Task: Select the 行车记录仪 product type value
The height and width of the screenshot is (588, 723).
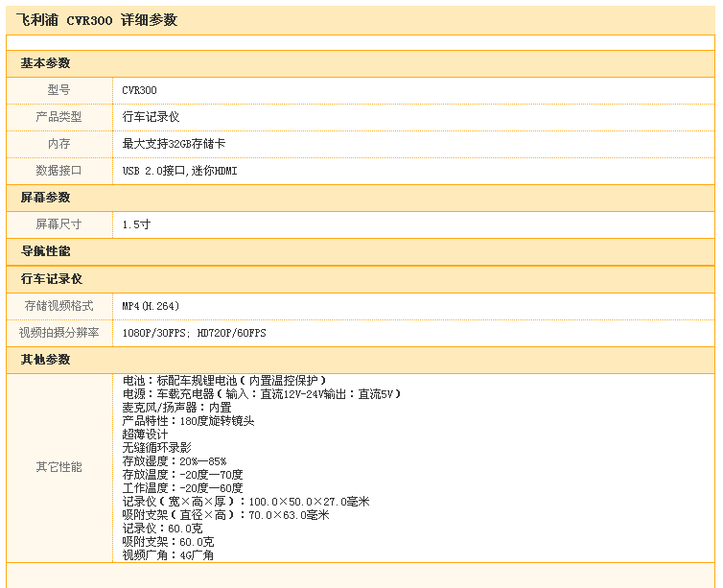Action: [151, 117]
